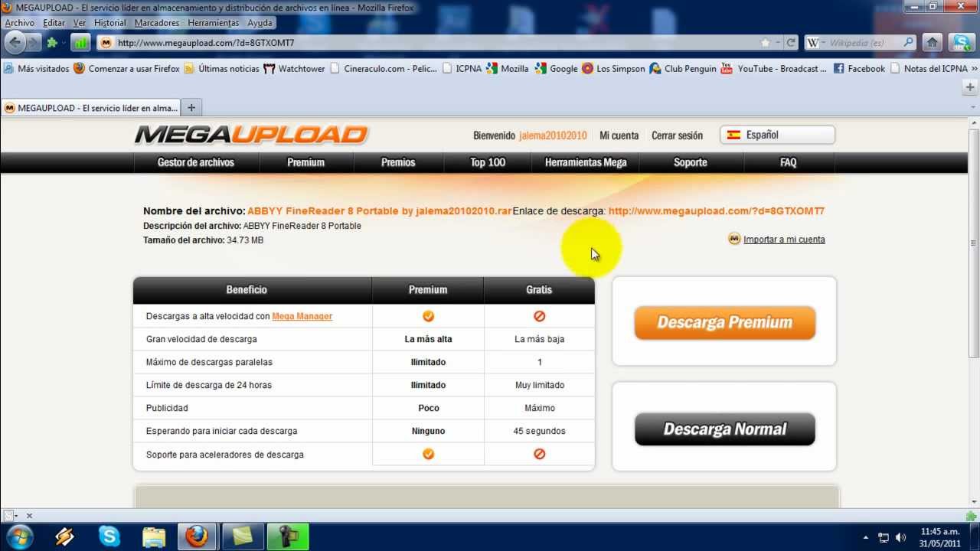Open the Google bookmark
This screenshot has height=551, width=980.
[557, 68]
